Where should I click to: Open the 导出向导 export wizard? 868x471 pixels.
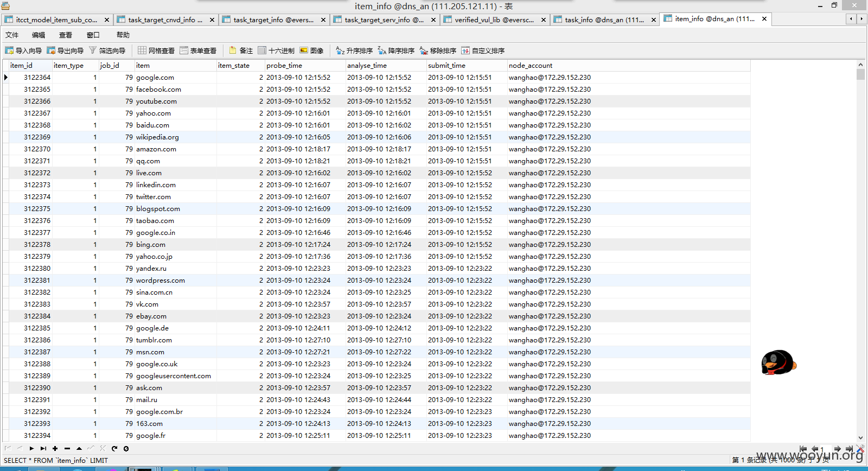pyautogui.click(x=65, y=50)
